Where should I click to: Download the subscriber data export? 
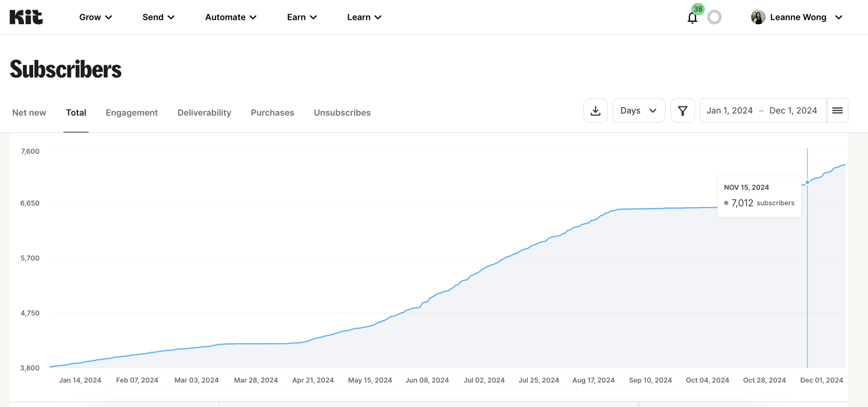point(595,110)
